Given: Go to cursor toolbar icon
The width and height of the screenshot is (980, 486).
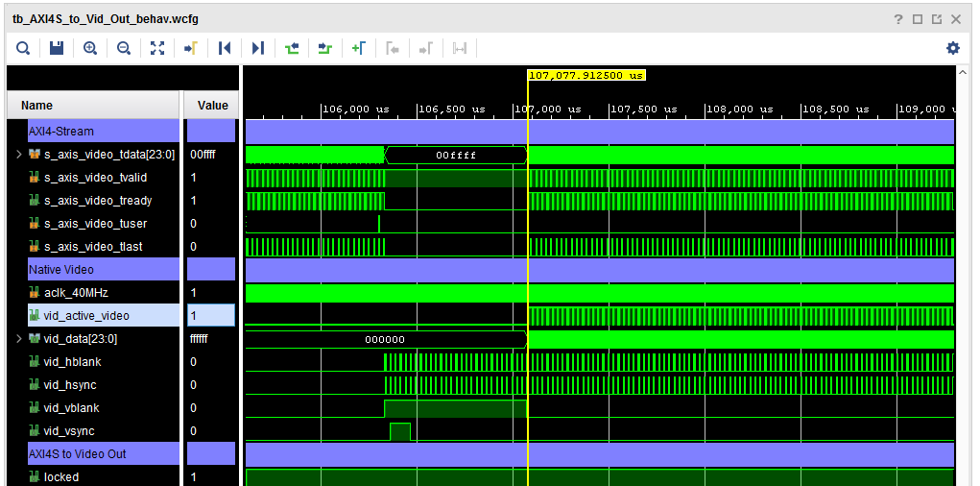Looking at the screenshot, I should pyautogui.click(x=191, y=48).
